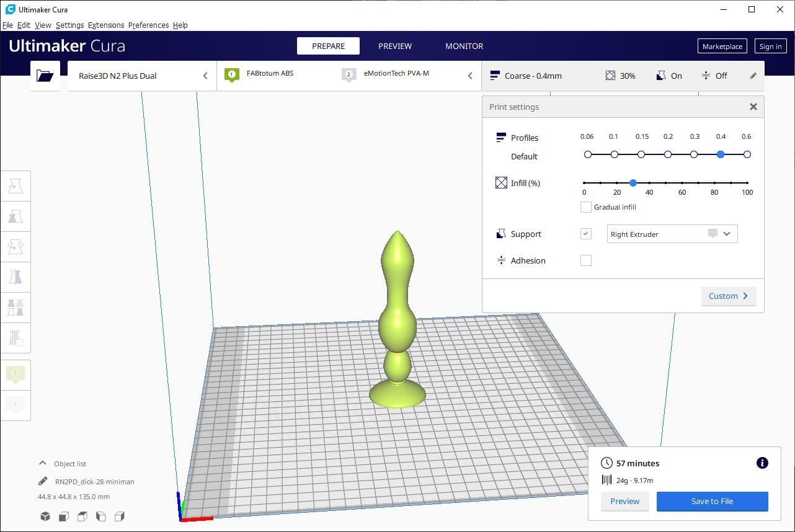Viewport: 795px width, 532px height.
Task: Select 0.3 profile layer height
Action: 694,154
